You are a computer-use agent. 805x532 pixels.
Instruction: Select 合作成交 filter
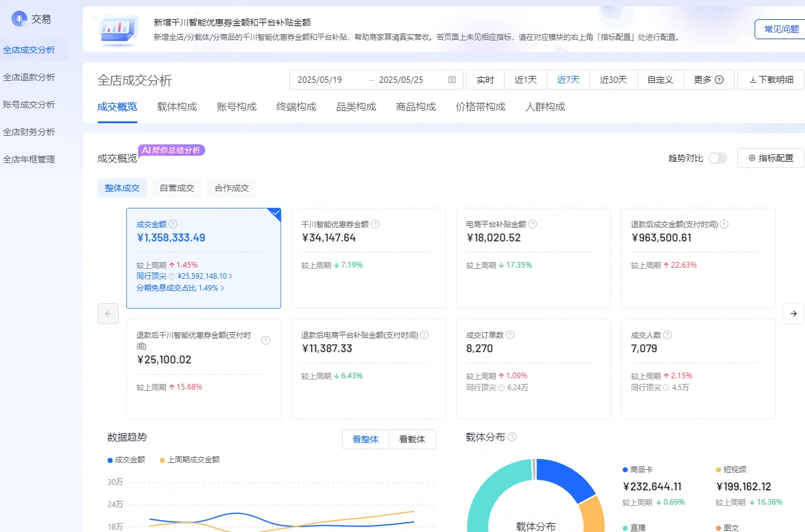[x=232, y=188]
